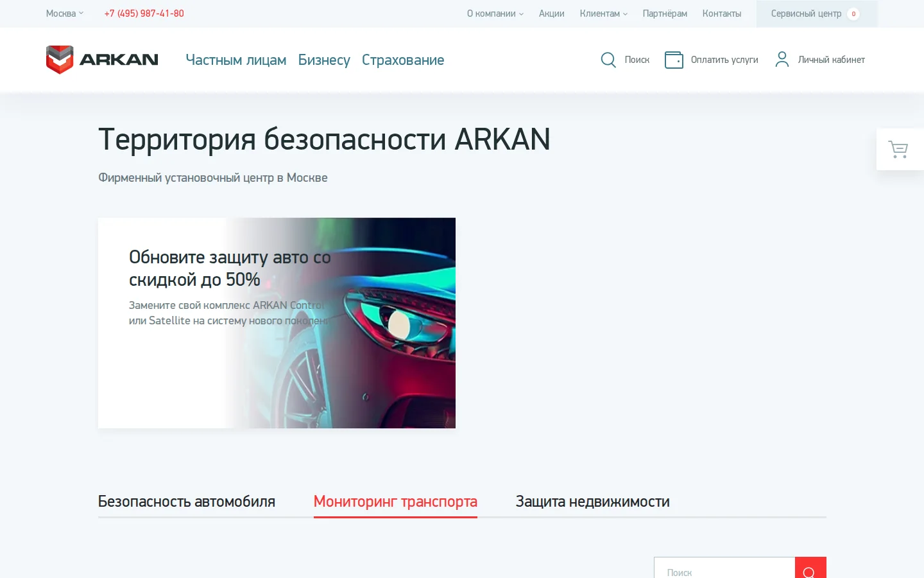924x578 pixels.
Task: Select Бизнесу menu
Action: 324,60
